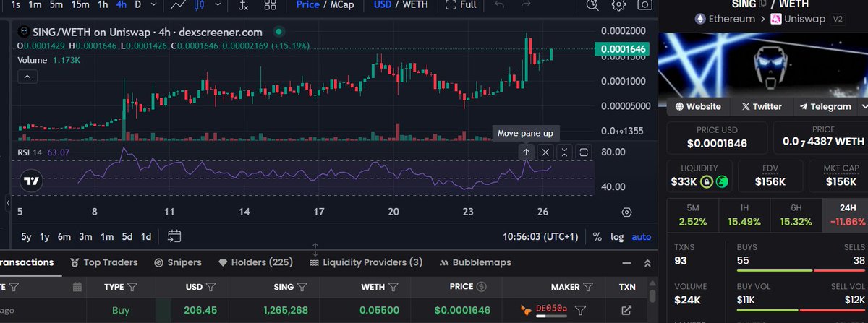868x323 pixels.
Task: Select the 6H stats period
Action: click(x=796, y=215)
